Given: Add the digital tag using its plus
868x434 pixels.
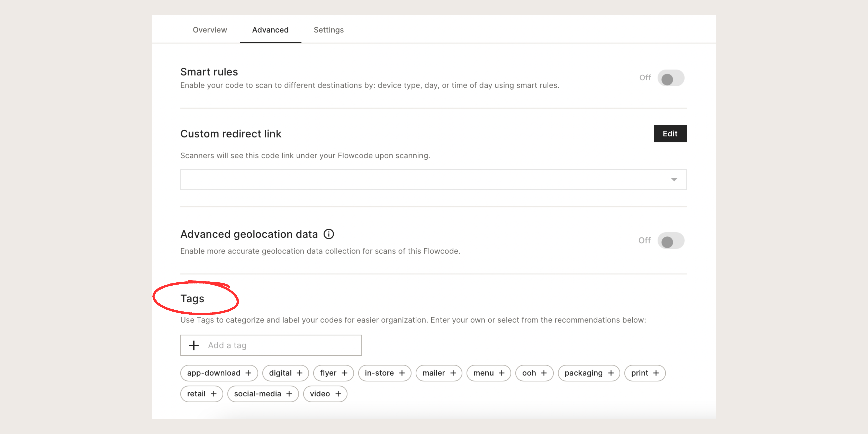Looking at the screenshot, I should tap(299, 373).
